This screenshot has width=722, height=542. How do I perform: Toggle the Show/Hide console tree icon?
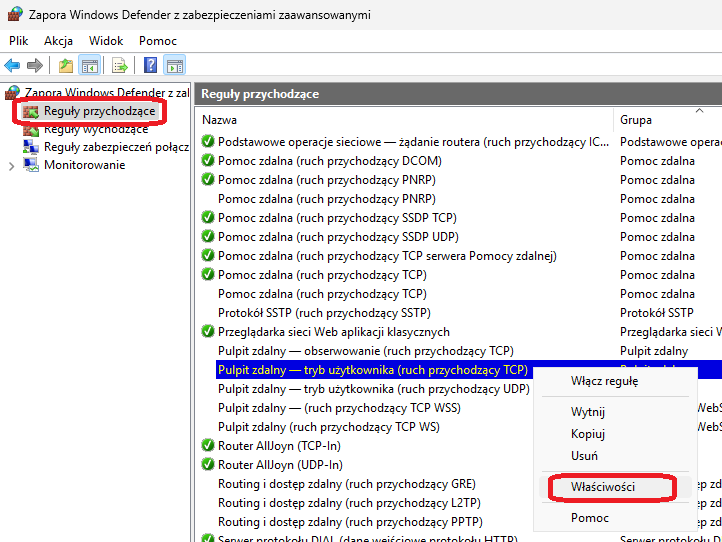pos(90,66)
